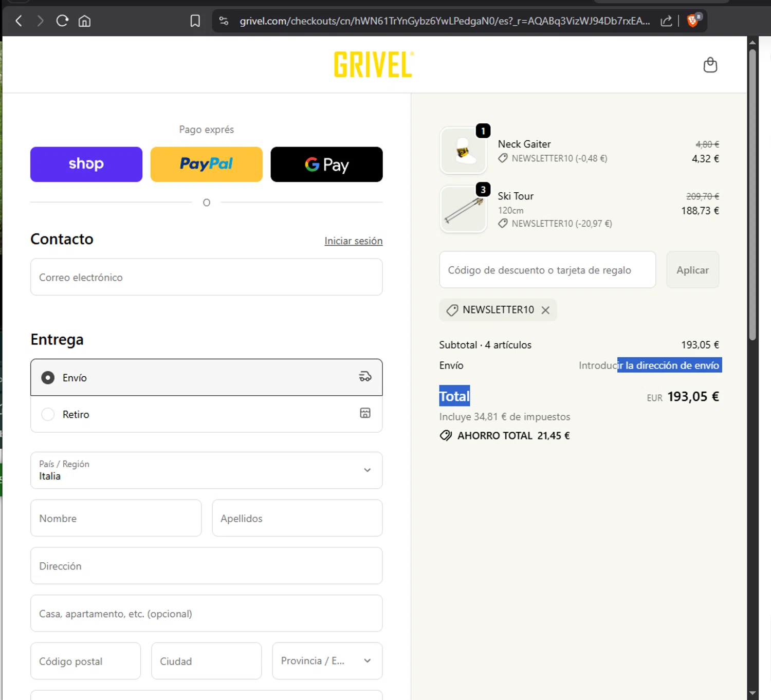Reload the checkout page
The width and height of the screenshot is (771, 700).
(x=62, y=21)
